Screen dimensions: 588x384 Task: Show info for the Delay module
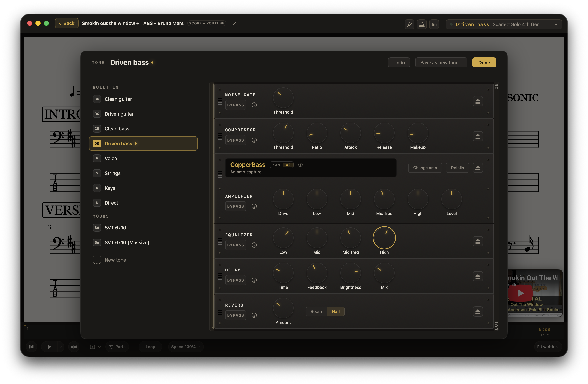tap(254, 280)
